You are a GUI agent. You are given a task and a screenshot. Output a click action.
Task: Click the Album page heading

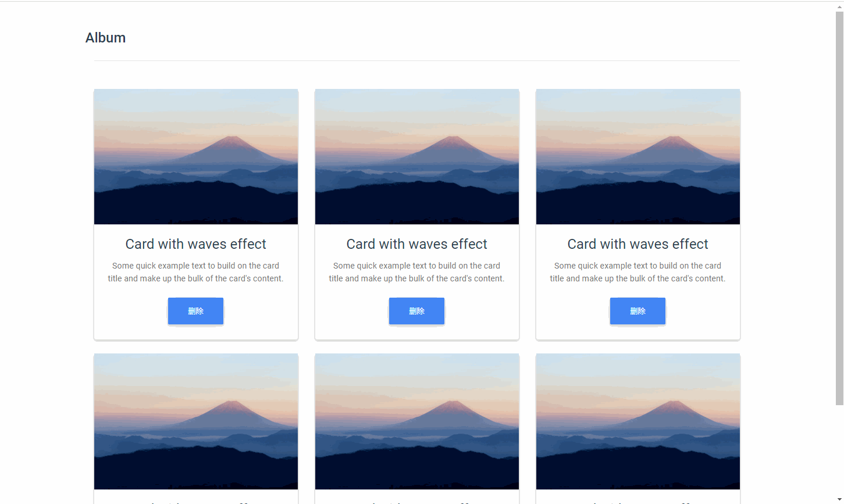tap(105, 38)
